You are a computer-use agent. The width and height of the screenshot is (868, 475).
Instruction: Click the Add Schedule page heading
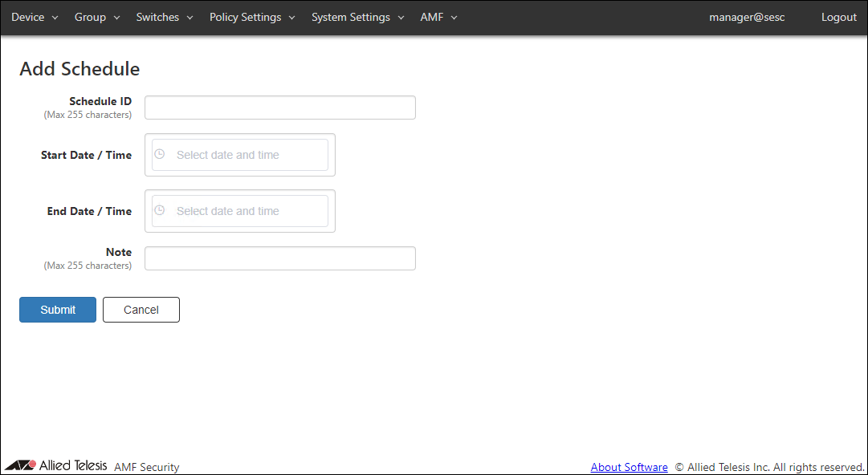point(79,69)
